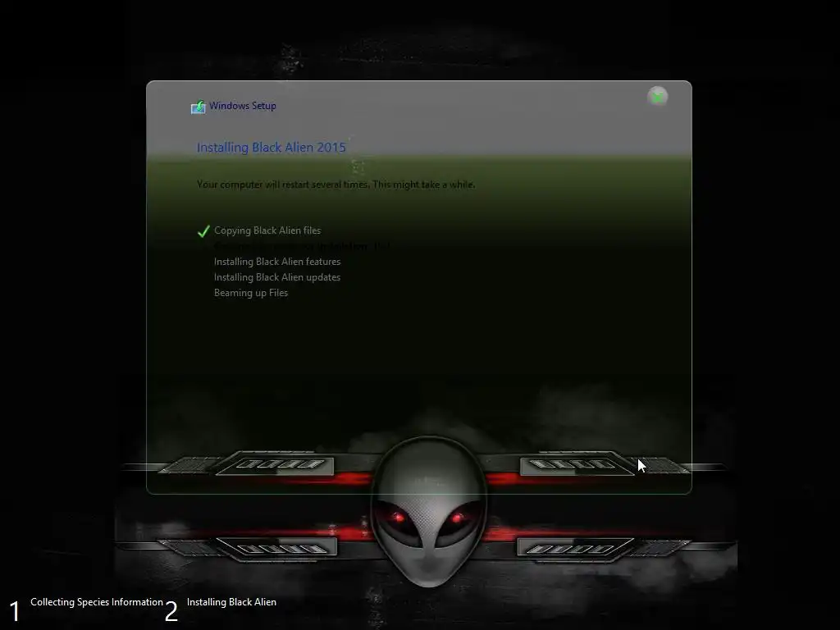This screenshot has height=630, width=840.
Task: Close the Windows Setup dialog
Action: coord(657,97)
